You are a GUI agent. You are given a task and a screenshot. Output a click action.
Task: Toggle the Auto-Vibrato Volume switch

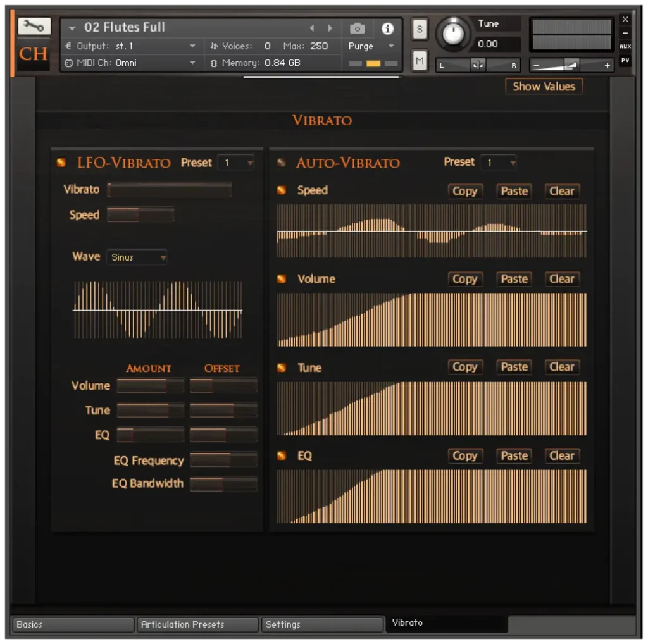282,279
